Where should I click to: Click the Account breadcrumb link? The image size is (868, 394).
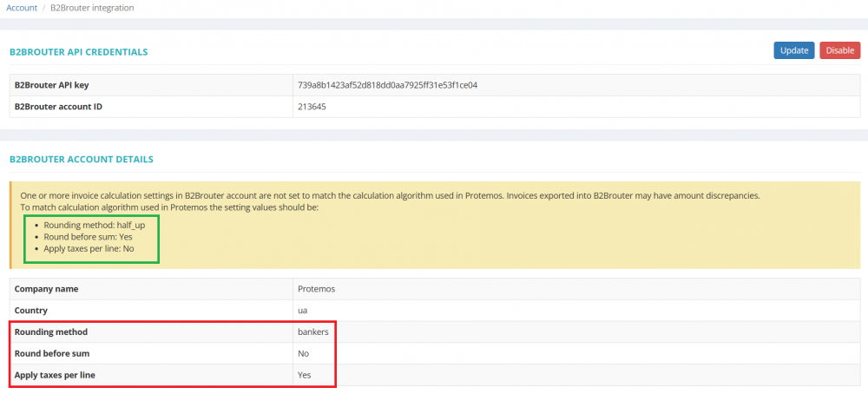click(x=22, y=8)
